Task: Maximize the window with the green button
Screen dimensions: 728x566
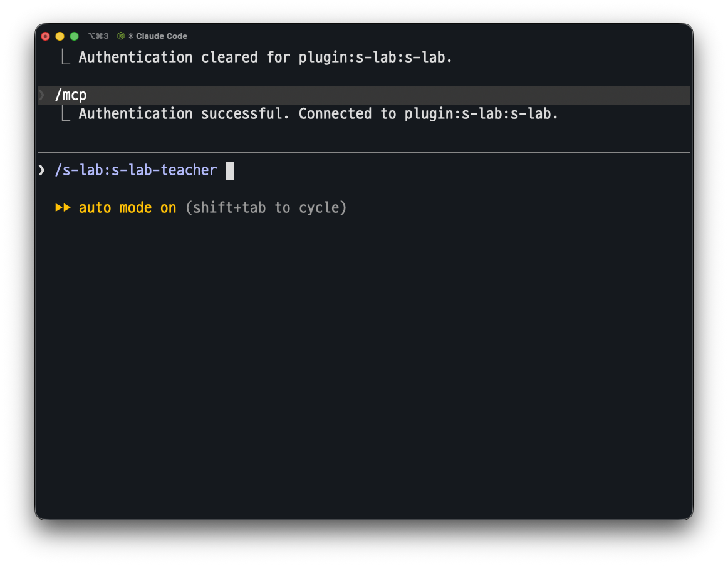Action: click(75, 36)
